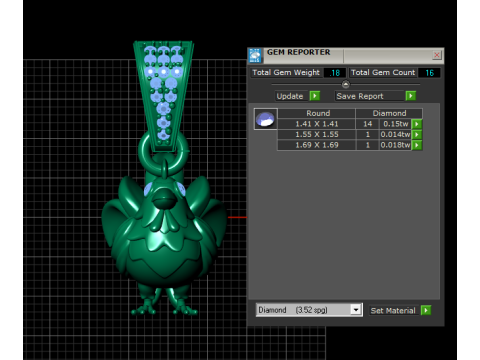Click the Round column header

(317, 113)
